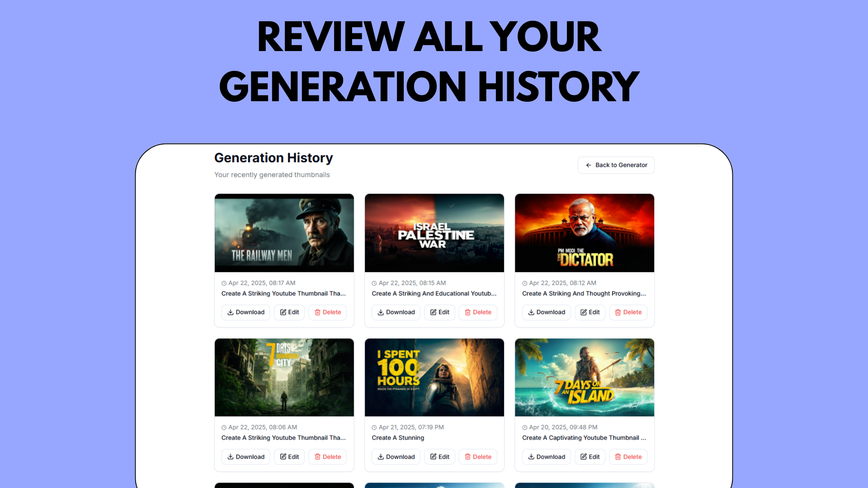The image size is (868, 488).
Task: Open the Israel Palestine War thumbnail image
Action: (x=434, y=233)
